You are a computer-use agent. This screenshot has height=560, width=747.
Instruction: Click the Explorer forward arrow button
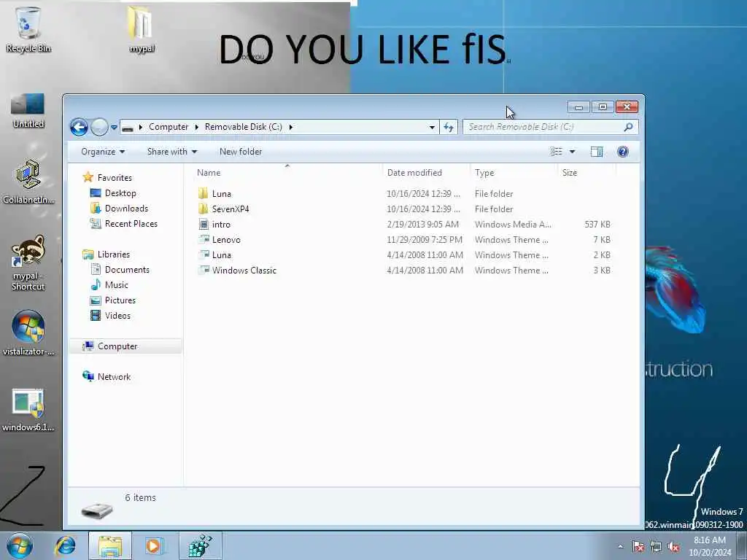click(x=99, y=127)
